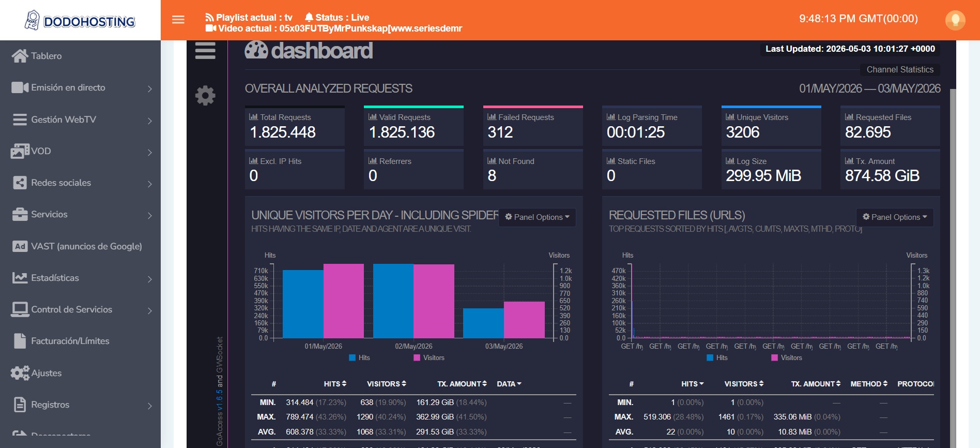Expand the Servicios submenu arrow
980x448 pixels.
(150, 215)
